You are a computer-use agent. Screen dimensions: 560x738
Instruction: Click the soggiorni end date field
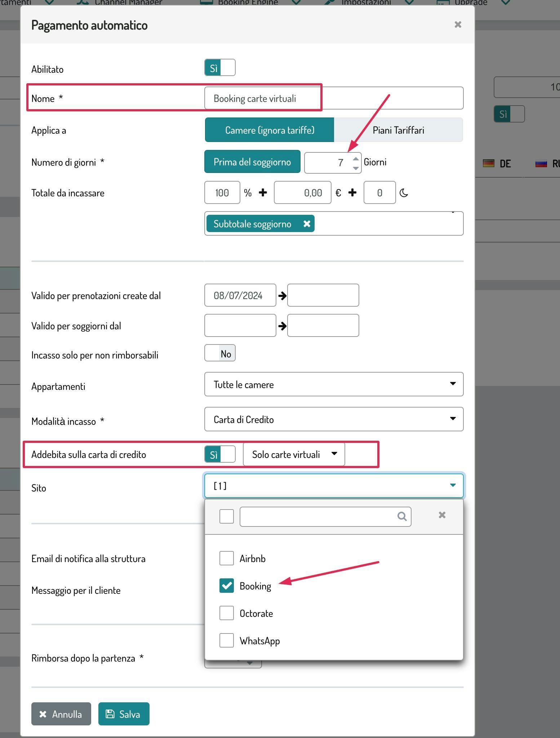(323, 325)
